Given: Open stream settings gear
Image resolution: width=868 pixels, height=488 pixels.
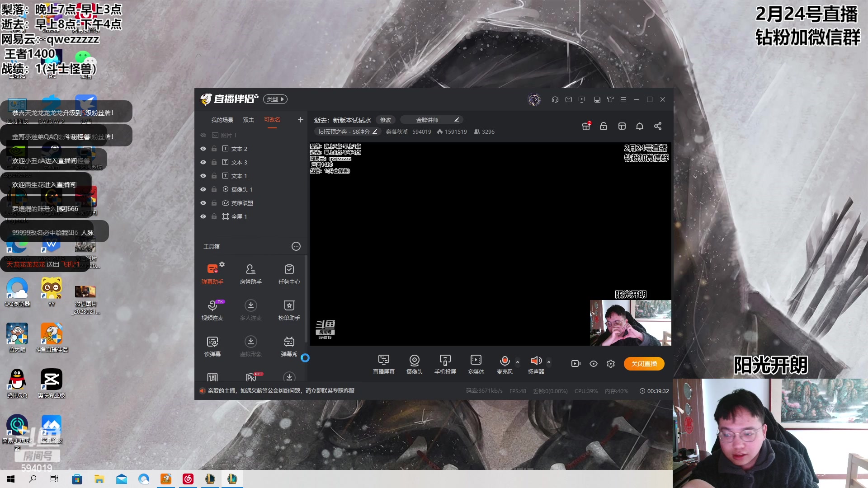Looking at the screenshot, I should pyautogui.click(x=610, y=364).
